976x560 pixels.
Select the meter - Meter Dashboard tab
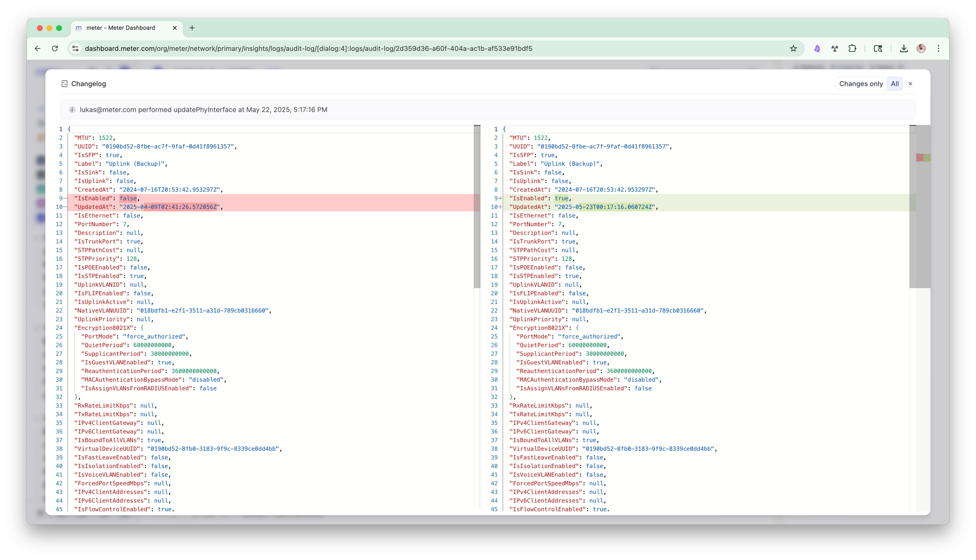pos(121,28)
